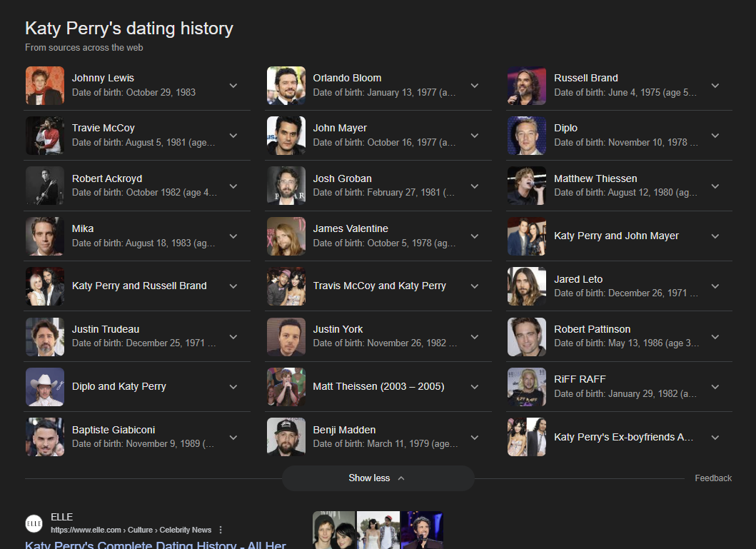Screen dimensions: 756x549
Task: Expand the Mika entry chevron
Action: click(233, 236)
